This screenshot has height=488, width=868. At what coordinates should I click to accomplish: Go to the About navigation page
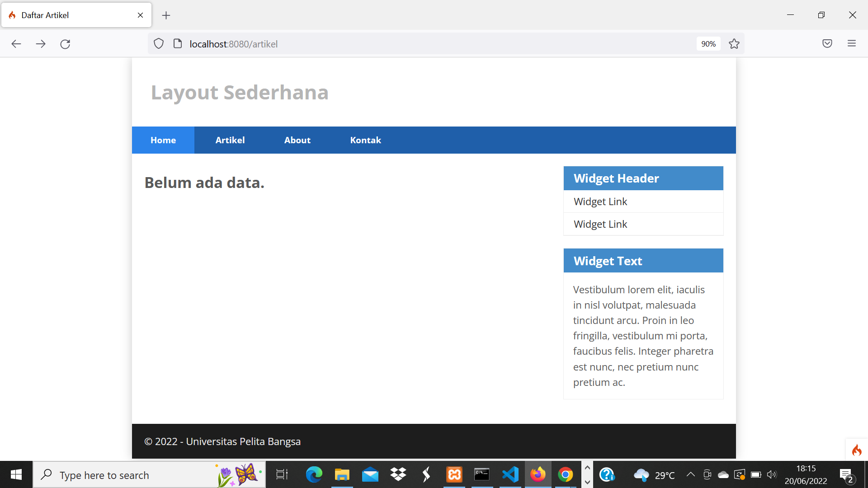[x=297, y=140]
